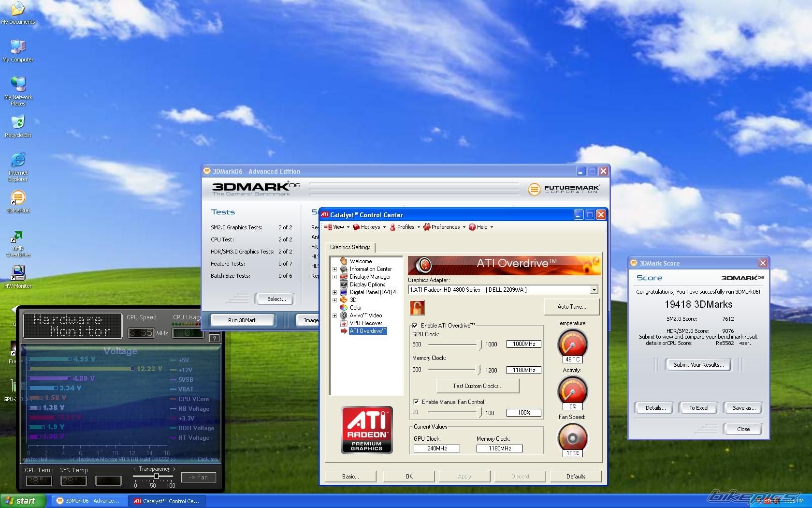Select the Information Center tree icon
This screenshot has width=812, height=508.
point(344,269)
